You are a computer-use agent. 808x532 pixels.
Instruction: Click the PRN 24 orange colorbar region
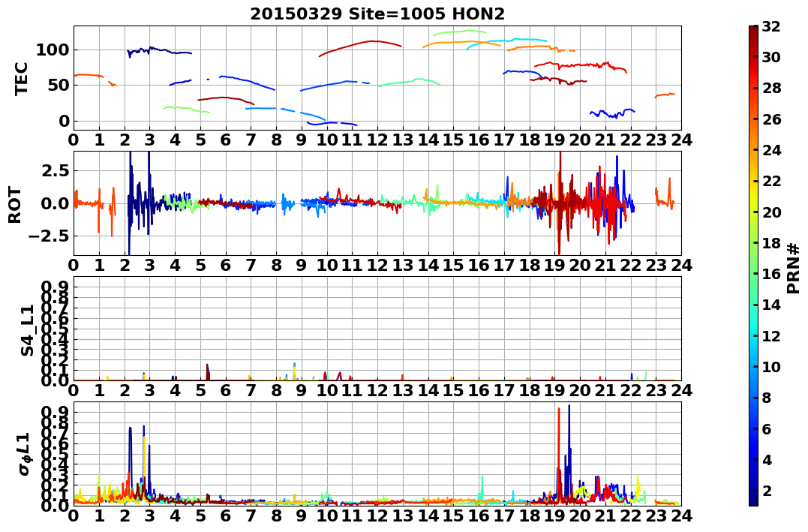point(753,150)
